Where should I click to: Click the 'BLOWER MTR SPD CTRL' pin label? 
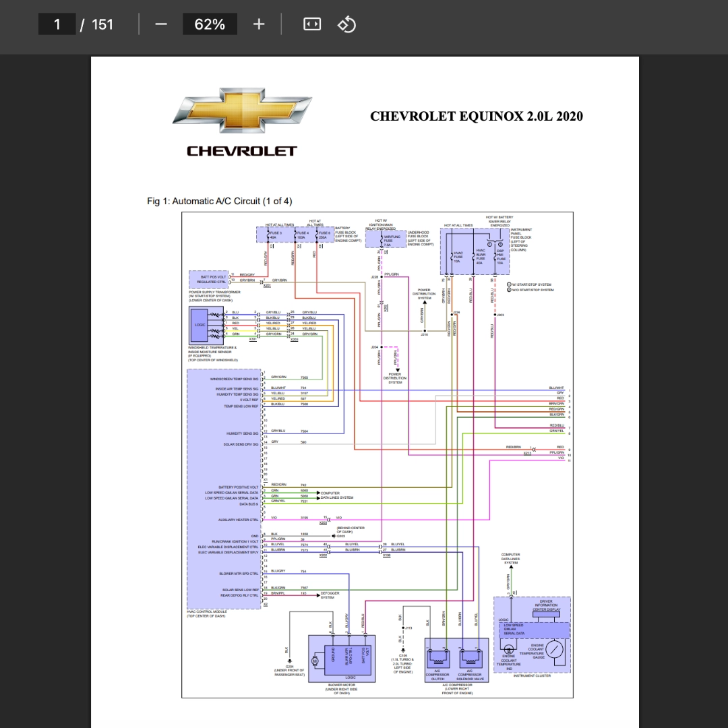[239, 574]
